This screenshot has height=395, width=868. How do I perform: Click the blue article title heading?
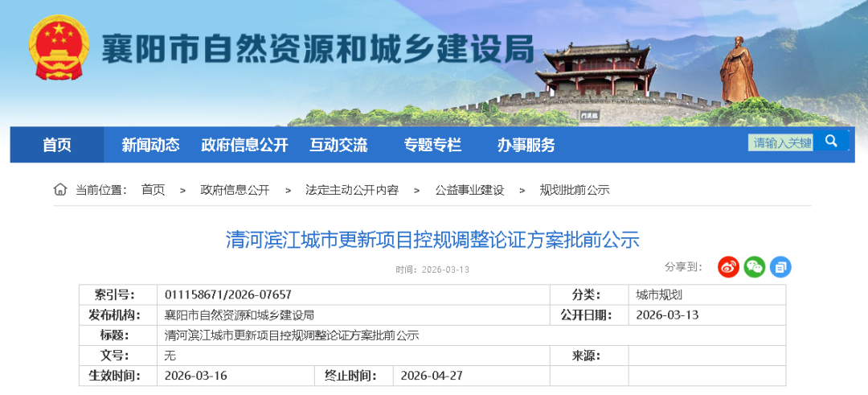(x=432, y=240)
